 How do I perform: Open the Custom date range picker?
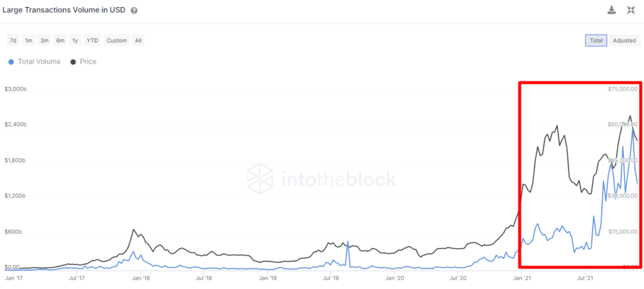click(116, 40)
